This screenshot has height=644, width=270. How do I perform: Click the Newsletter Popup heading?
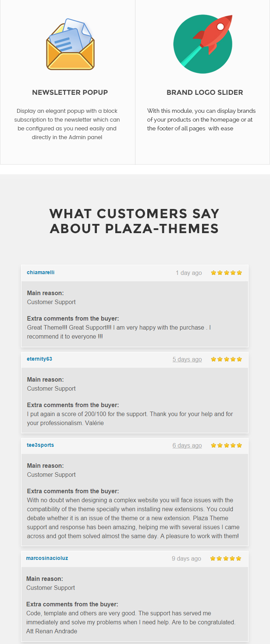click(70, 93)
